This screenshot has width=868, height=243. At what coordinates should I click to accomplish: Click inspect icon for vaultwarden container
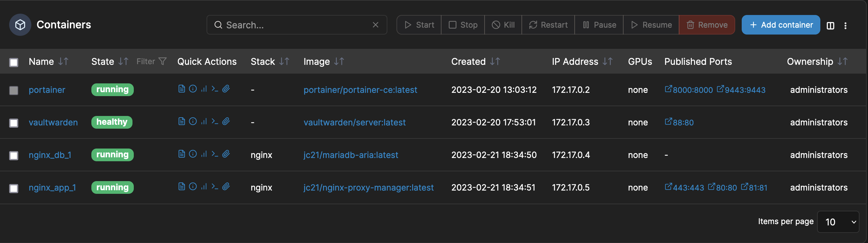click(193, 121)
